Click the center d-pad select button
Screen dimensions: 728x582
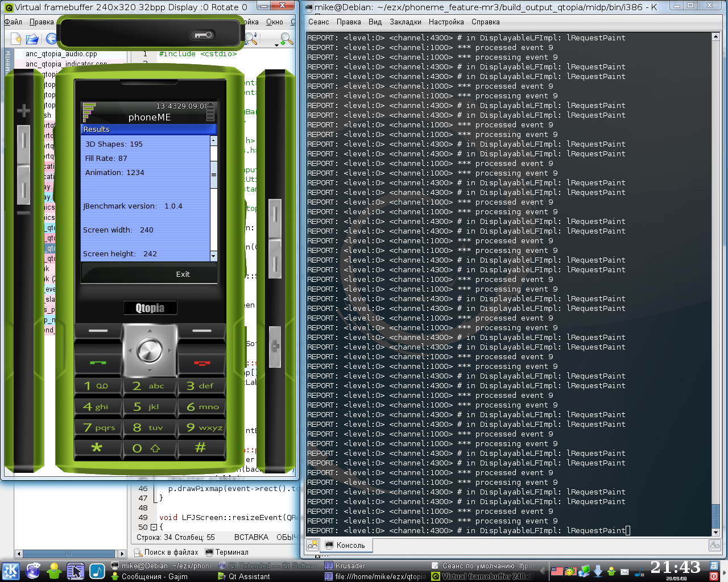pos(150,350)
